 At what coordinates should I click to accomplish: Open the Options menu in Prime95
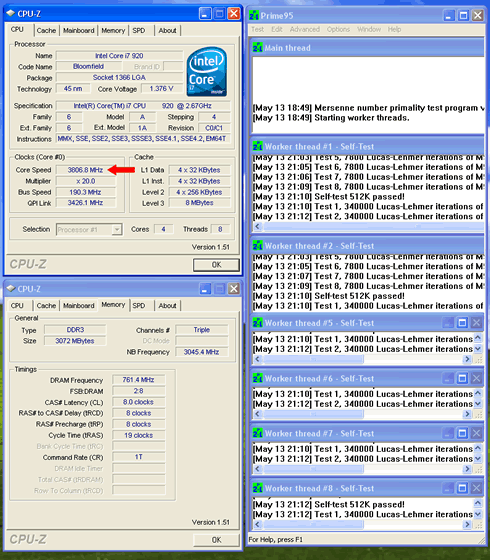(338, 29)
